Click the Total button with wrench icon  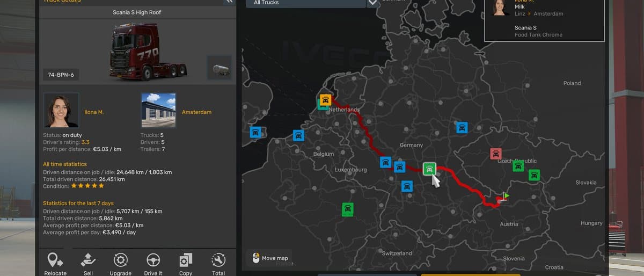(x=218, y=264)
